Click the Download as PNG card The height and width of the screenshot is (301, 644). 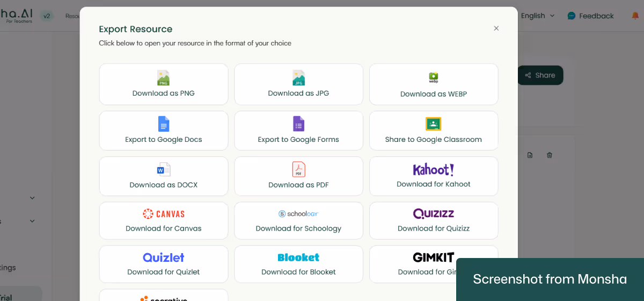point(164,84)
